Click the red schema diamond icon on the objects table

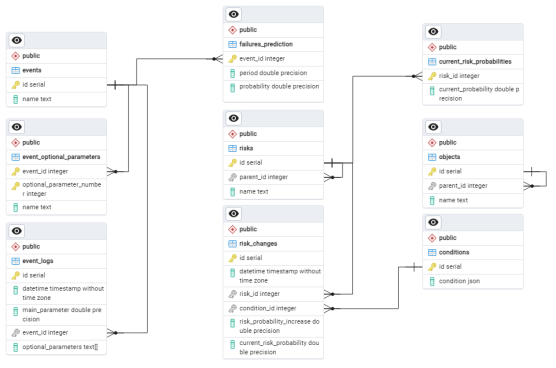point(432,143)
